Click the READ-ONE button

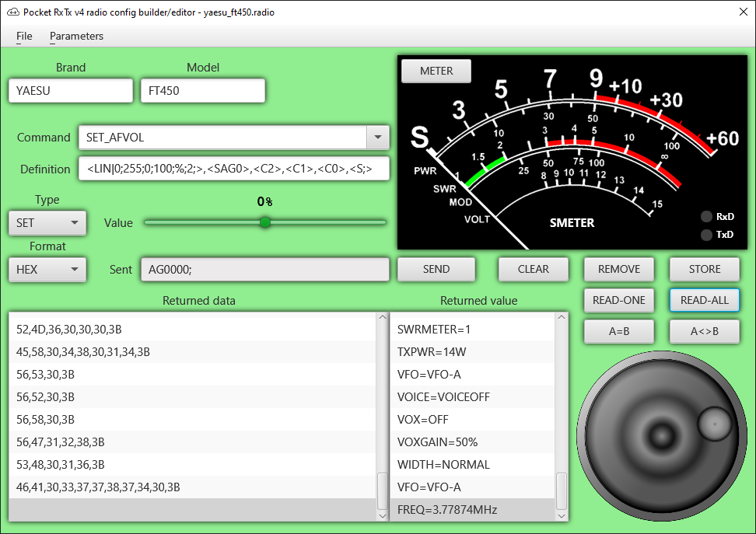(619, 300)
